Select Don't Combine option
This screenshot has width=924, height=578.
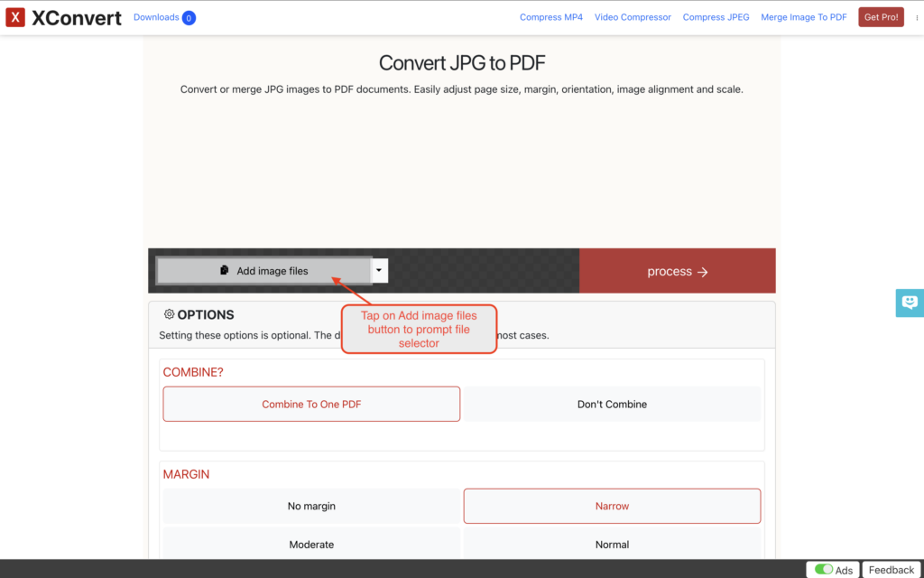pyautogui.click(x=612, y=405)
